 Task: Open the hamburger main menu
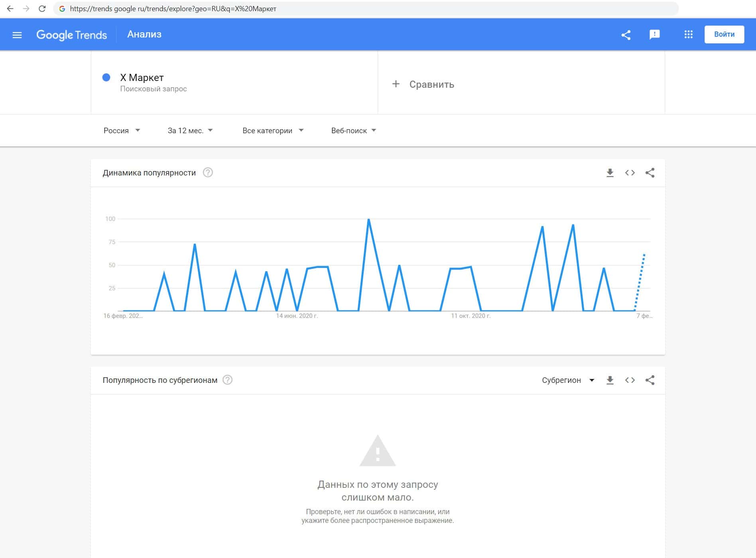(x=17, y=35)
